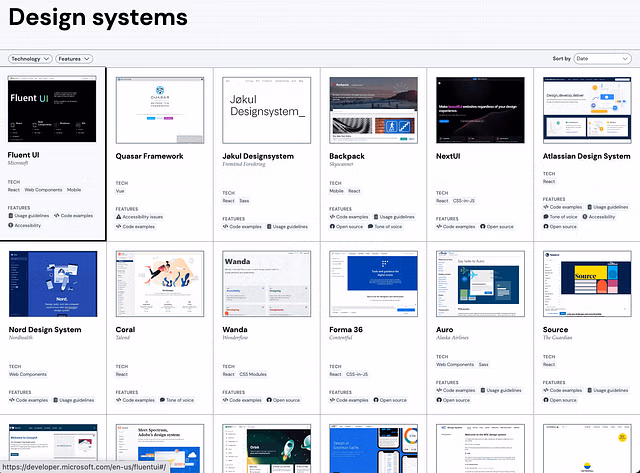The height and width of the screenshot is (473, 640).
Task: Open the Wanda screenshot thumbnail
Action: coord(267,284)
